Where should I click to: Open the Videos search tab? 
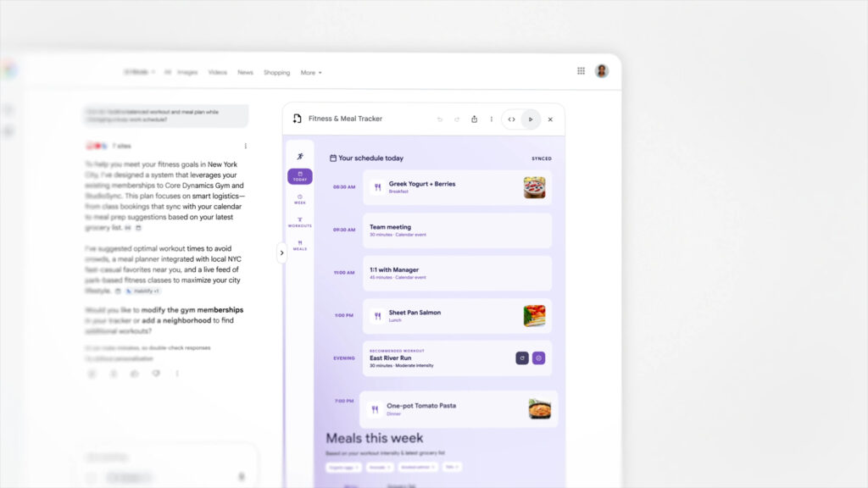(x=218, y=73)
